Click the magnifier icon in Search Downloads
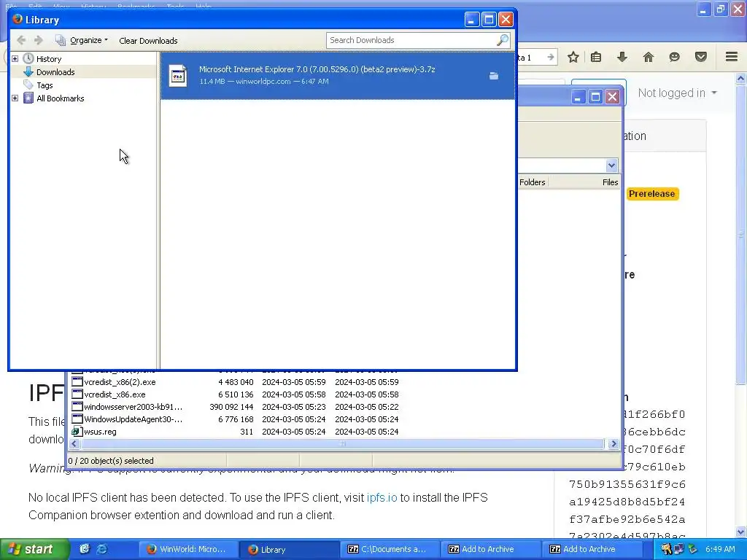The height and width of the screenshot is (560, 747). pyautogui.click(x=503, y=41)
